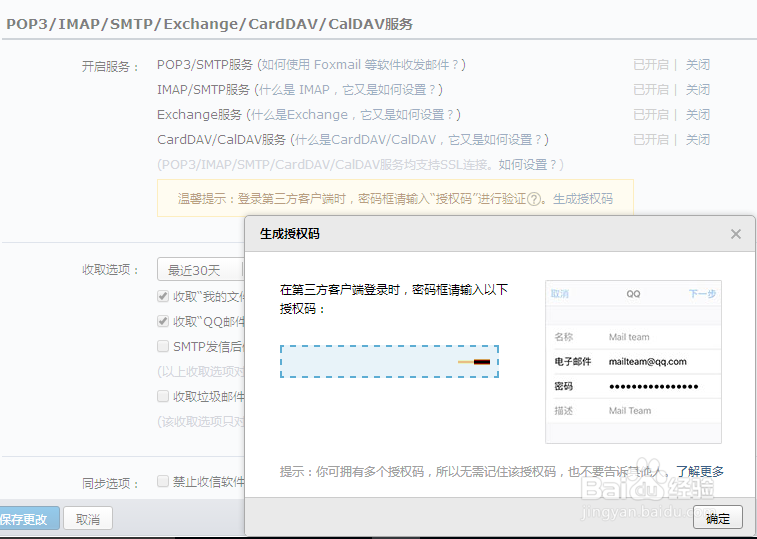The image size is (757, 539).
Task: Click 已开启 status for POP3/SMTP服务
Action: point(651,65)
